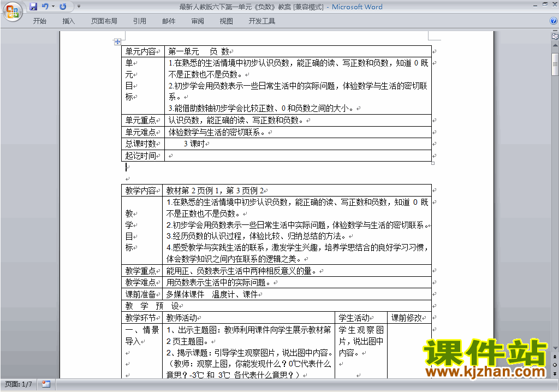Click the 教学环节 column header
This screenshot has width=559, height=392.
(x=142, y=317)
